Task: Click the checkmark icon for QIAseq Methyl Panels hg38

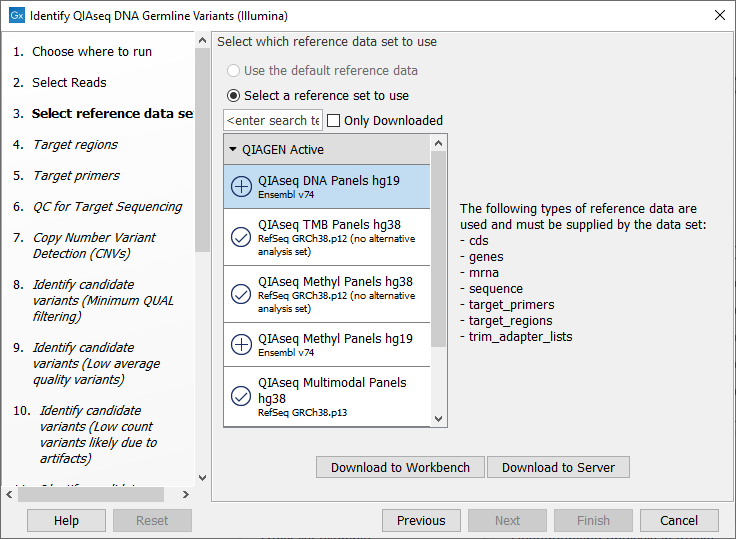Action: click(x=241, y=294)
